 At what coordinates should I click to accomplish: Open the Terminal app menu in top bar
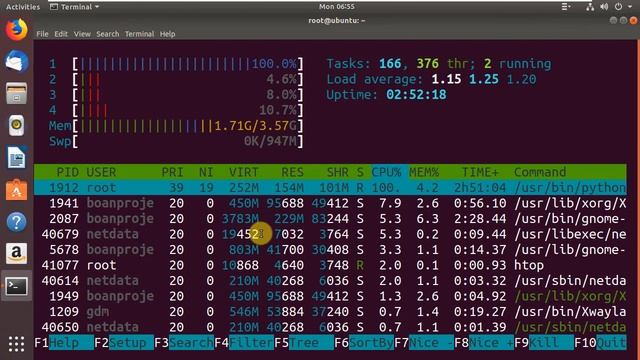pyautogui.click(x=74, y=7)
